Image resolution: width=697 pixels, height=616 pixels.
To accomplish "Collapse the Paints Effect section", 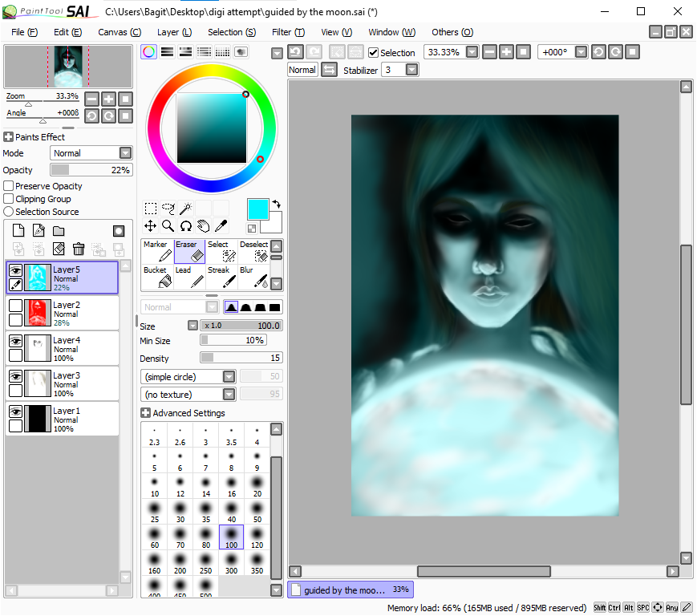I will (8, 137).
